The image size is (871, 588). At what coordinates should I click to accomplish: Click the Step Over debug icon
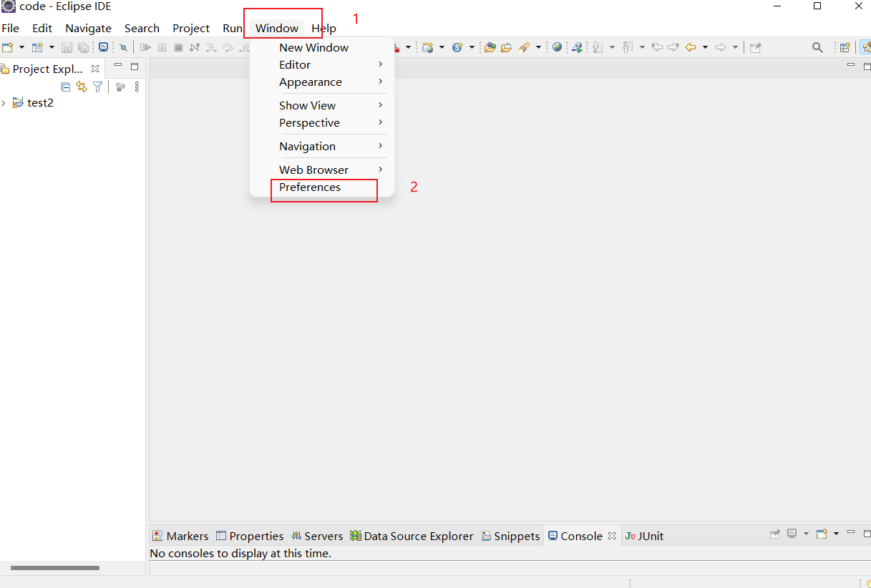click(228, 47)
